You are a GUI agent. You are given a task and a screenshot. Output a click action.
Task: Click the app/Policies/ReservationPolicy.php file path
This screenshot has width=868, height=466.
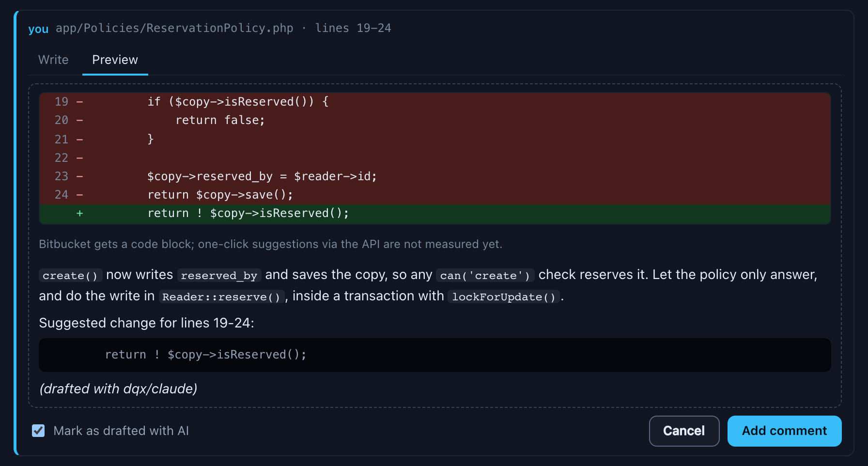(x=174, y=28)
